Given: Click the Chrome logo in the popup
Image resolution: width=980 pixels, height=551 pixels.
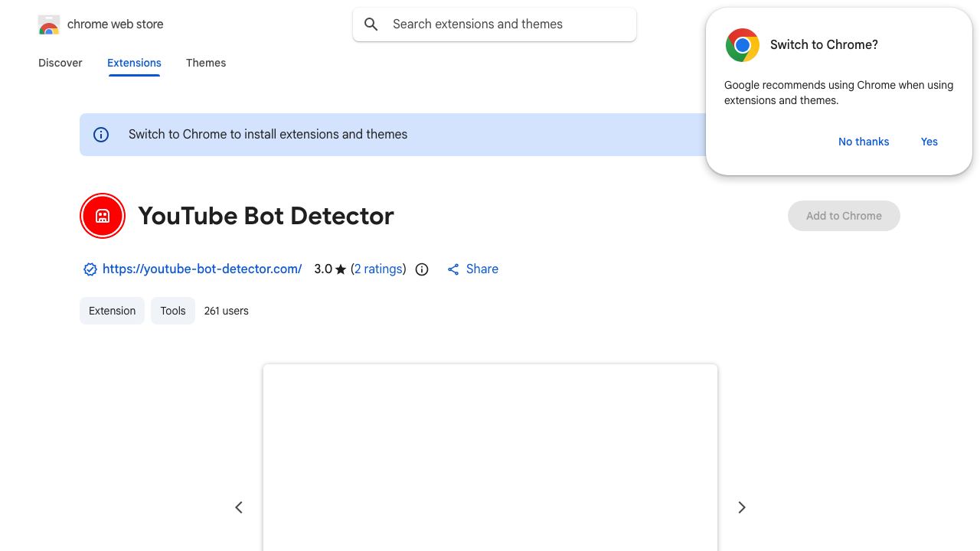Looking at the screenshot, I should pos(743,45).
